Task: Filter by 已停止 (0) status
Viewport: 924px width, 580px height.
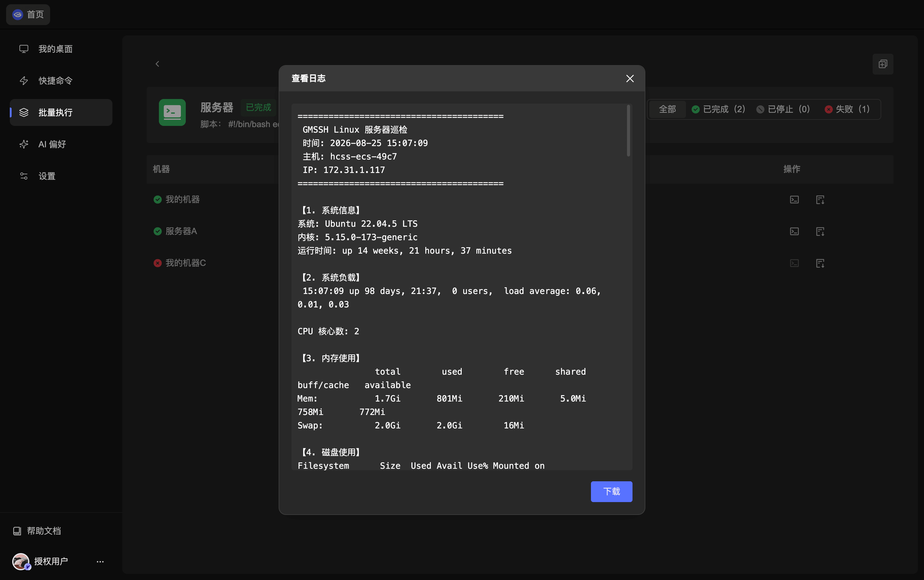Action: [x=783, y=109]
